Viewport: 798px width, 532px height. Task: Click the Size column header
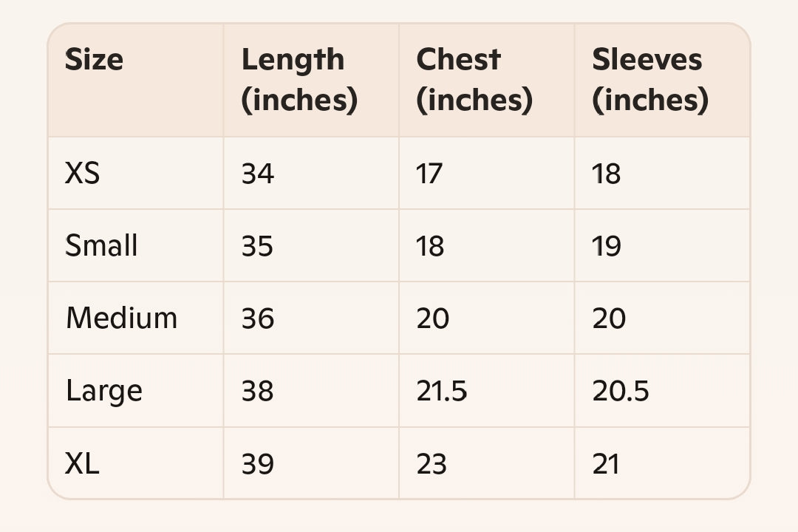[x=94, y=60]
